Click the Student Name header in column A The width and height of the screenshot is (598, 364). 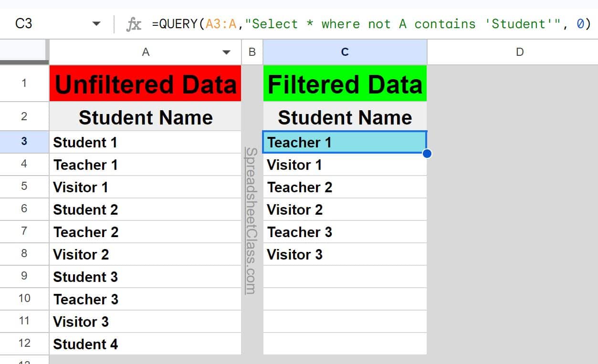tap(145, 117)
